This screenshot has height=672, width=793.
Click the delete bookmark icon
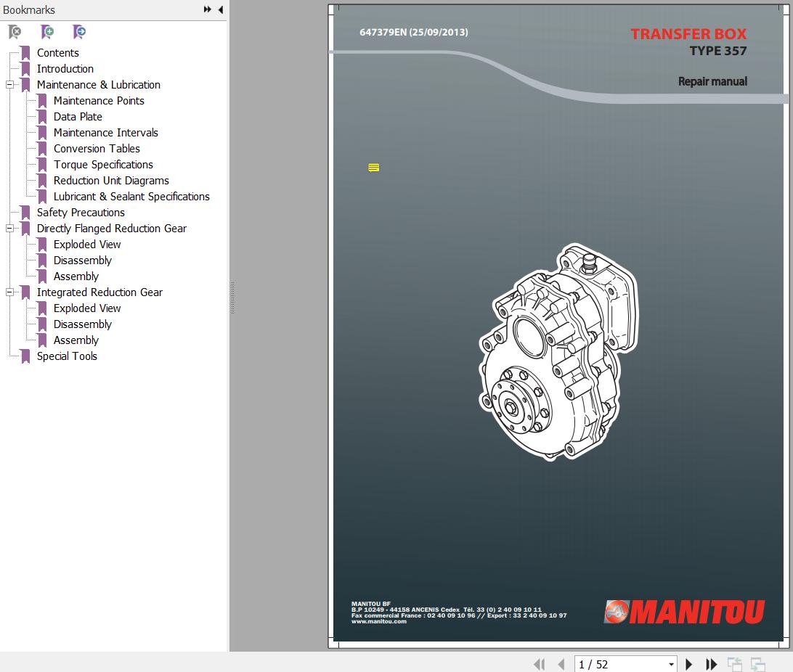coord(15,32)
